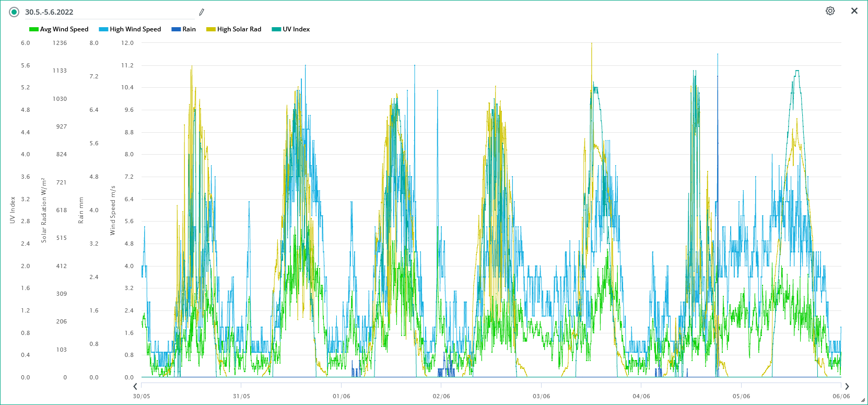The image size is (868, 405).
Task: Select the 02/06 date marker on axis
Action: click(x=441, y=396)
